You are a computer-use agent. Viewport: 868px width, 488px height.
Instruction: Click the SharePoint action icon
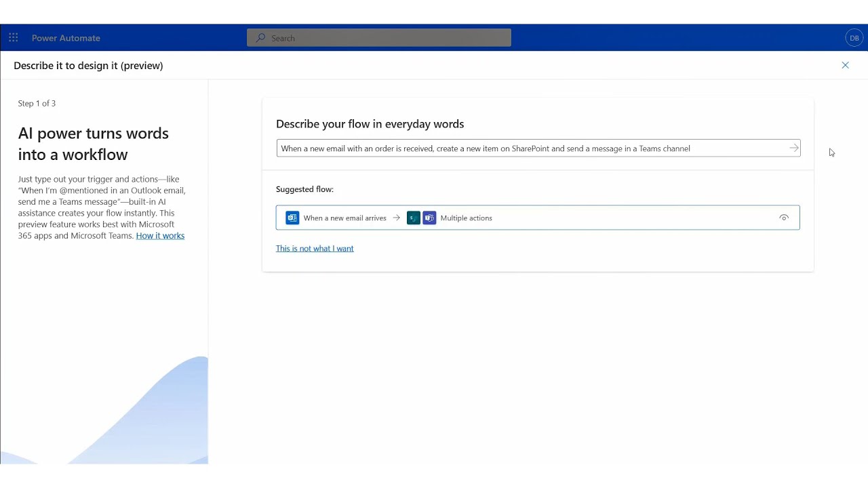click(413, 218)
